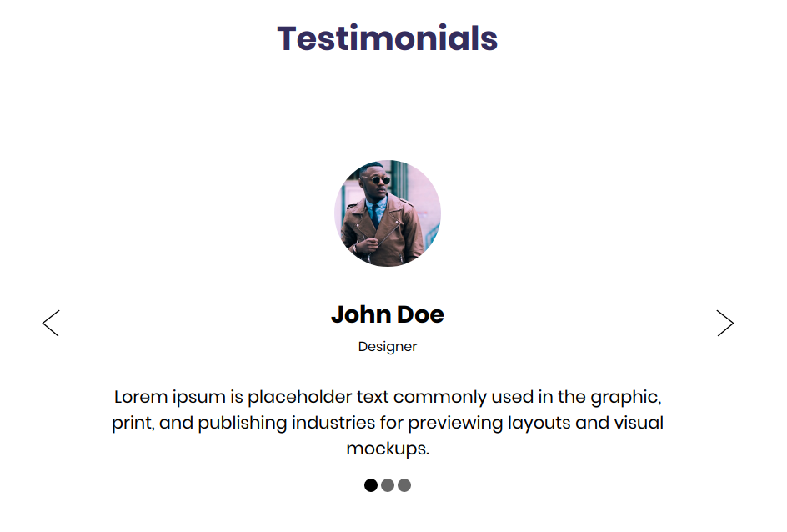Click the "John Doe" name heading

388,314
